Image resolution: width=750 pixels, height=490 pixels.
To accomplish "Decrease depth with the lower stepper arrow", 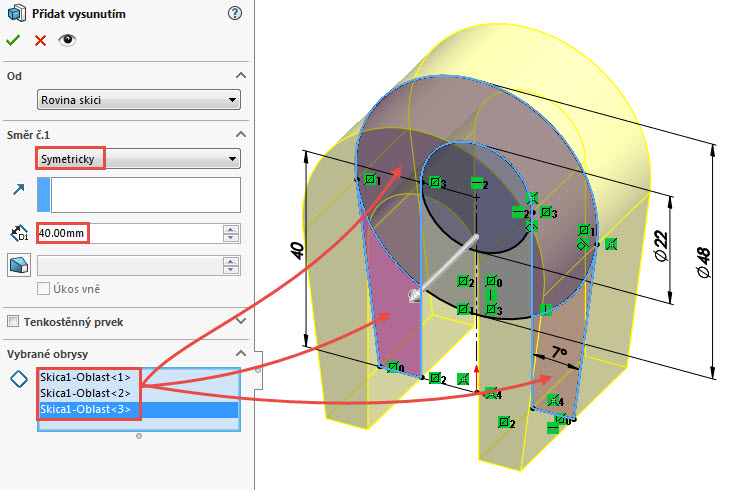I will [231, 238].
